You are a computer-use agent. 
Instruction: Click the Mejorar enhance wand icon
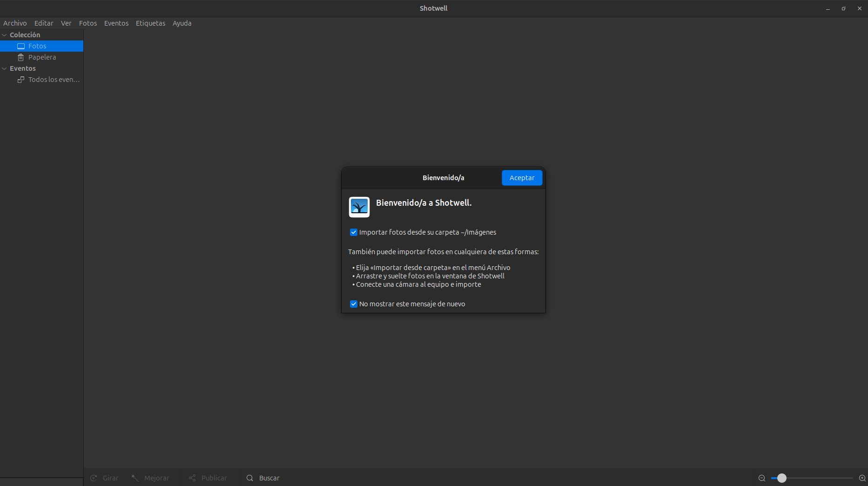click(135, 478)
